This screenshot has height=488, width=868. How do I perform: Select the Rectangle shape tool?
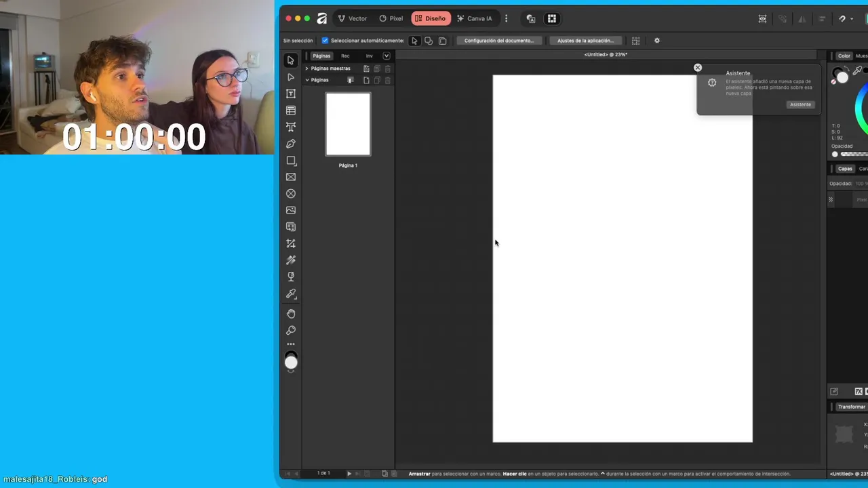click(291, 161)
